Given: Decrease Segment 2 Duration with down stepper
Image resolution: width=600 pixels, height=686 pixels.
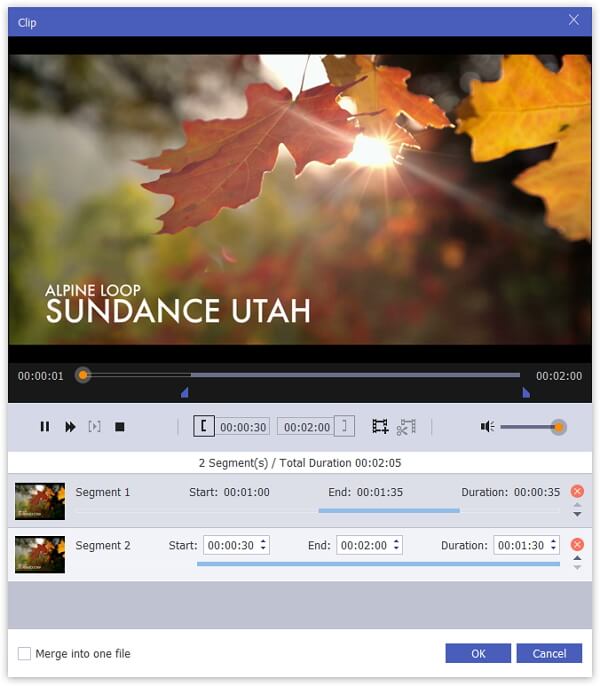Looking at the screenshot, I should [x=553, y=549].
